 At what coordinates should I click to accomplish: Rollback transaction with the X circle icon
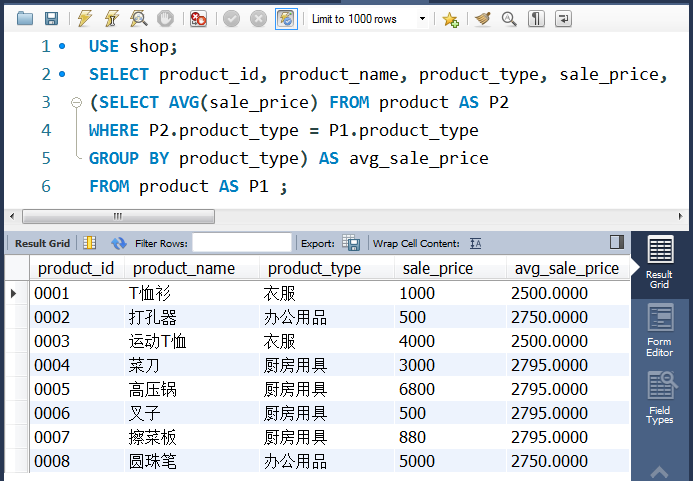(x=259, y=19)
